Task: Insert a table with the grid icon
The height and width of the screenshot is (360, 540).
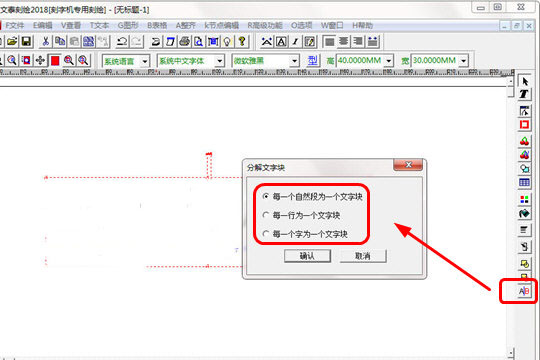Action: coord(524,182)
